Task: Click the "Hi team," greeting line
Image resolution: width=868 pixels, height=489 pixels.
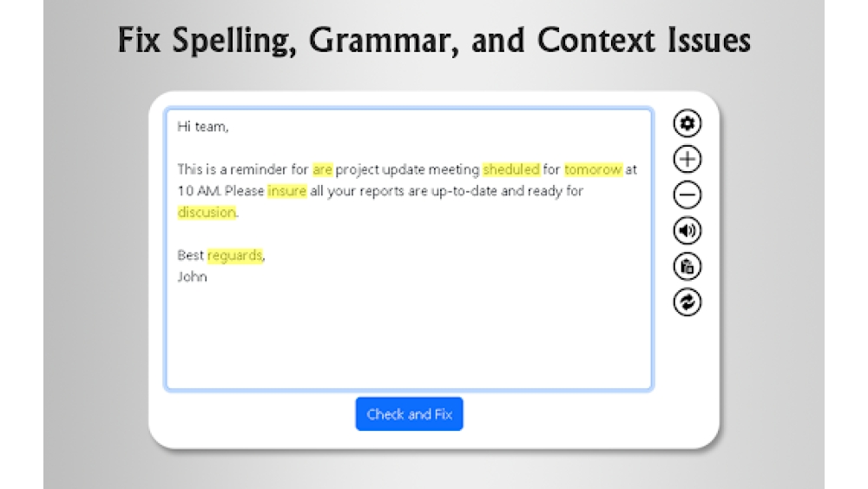Action: click(x=202, y=127)
